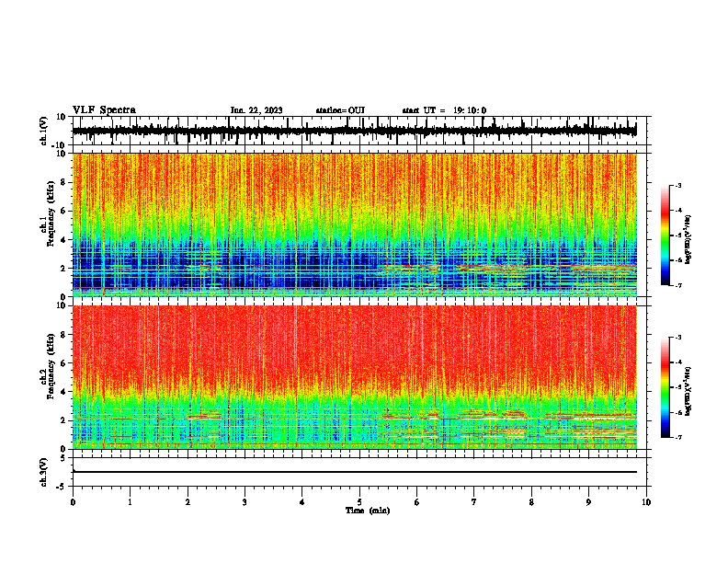Click inside the ch.2 spectrogram panel
This screenshot has width=728, height=563.
354,377
